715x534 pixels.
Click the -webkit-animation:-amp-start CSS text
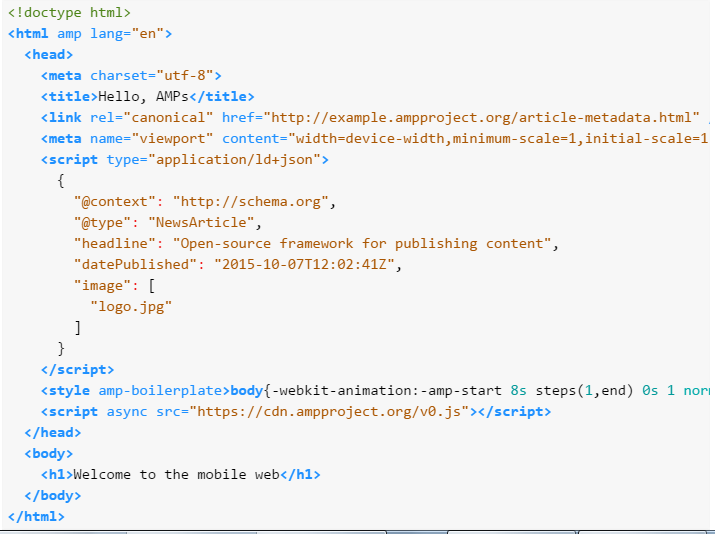(387, 390)
